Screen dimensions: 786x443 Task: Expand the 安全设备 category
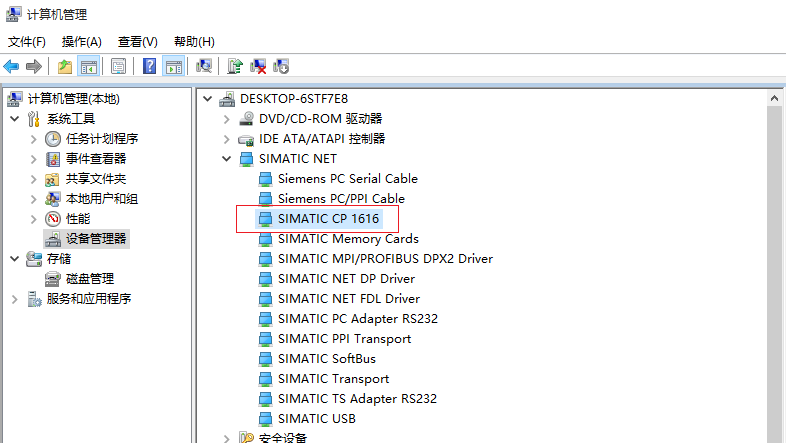click(227, 438)
